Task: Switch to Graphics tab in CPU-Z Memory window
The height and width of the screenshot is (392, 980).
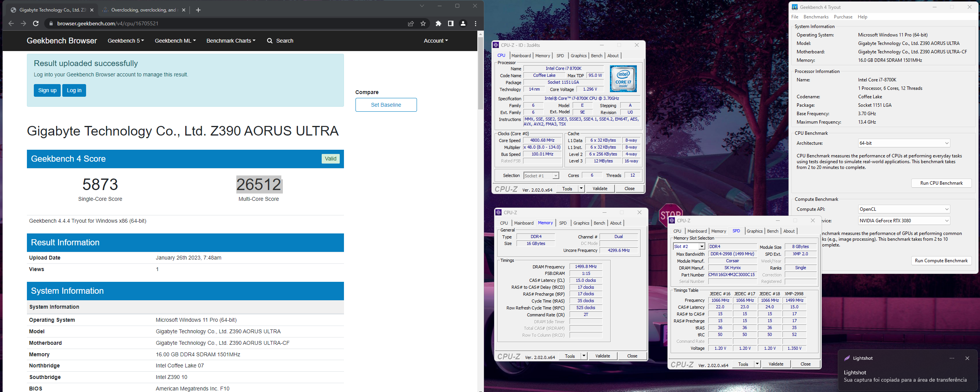Action: coord(581,223)
